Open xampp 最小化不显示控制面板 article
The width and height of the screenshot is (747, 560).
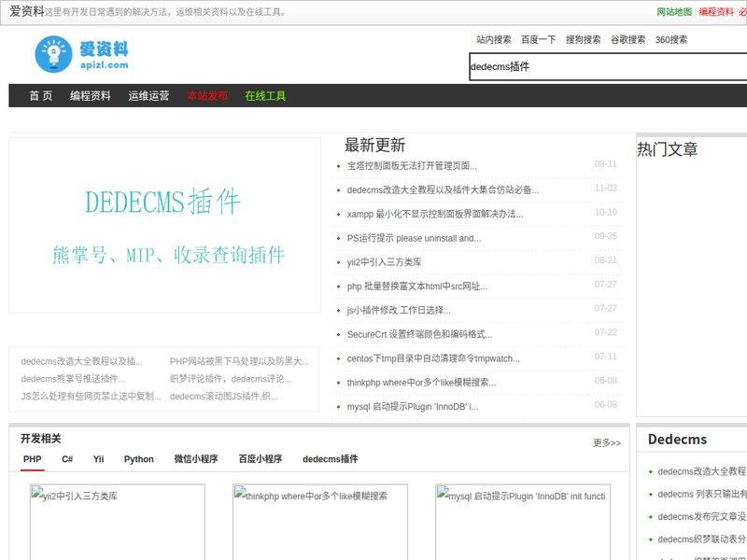coord(435,214)
